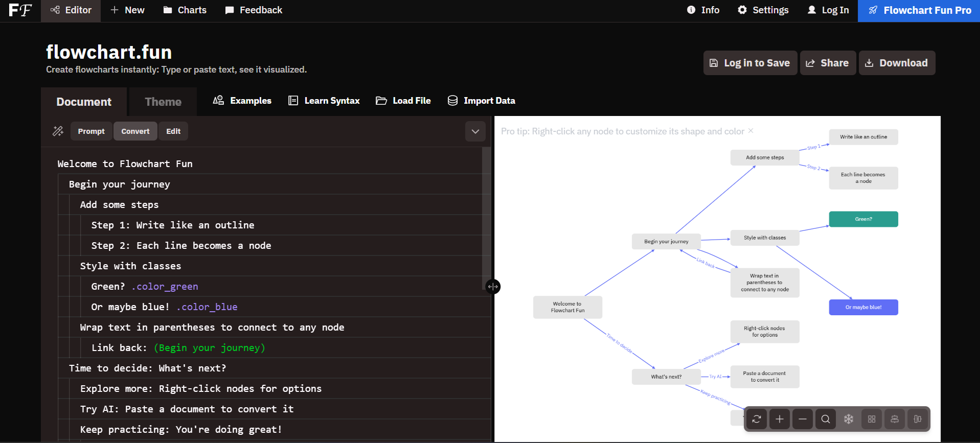Select the 'Right-click nodes for options' node

tap(765, 332)
